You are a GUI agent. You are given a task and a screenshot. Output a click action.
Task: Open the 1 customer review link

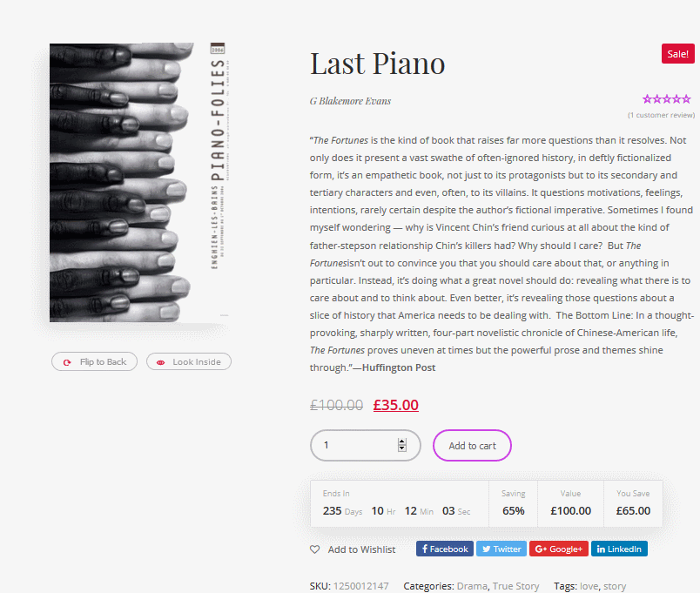click(x=661, y=115)
